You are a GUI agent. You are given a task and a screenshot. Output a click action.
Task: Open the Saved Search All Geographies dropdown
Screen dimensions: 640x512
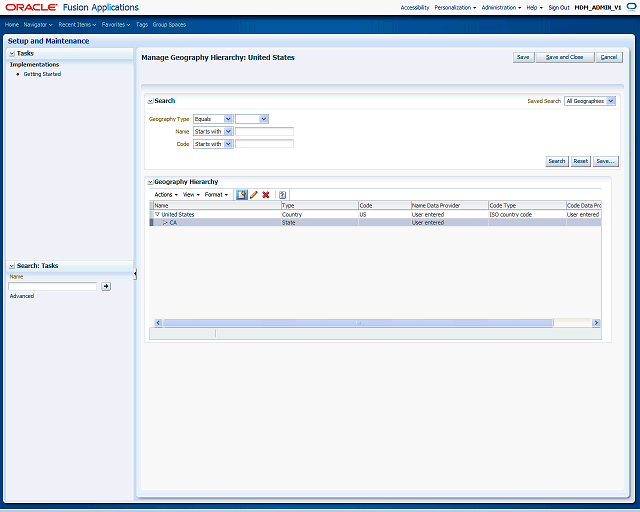590,101
